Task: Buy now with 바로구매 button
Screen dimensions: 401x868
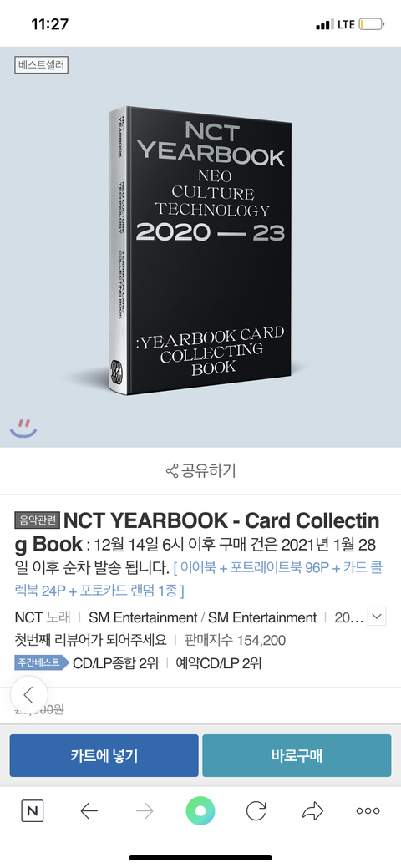Action: tap(297, 755)
